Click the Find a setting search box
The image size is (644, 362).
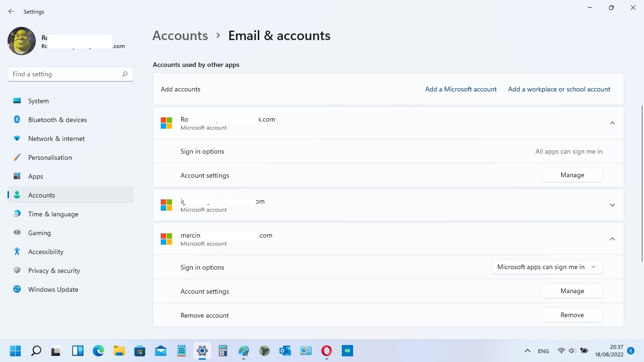[71, 74]
